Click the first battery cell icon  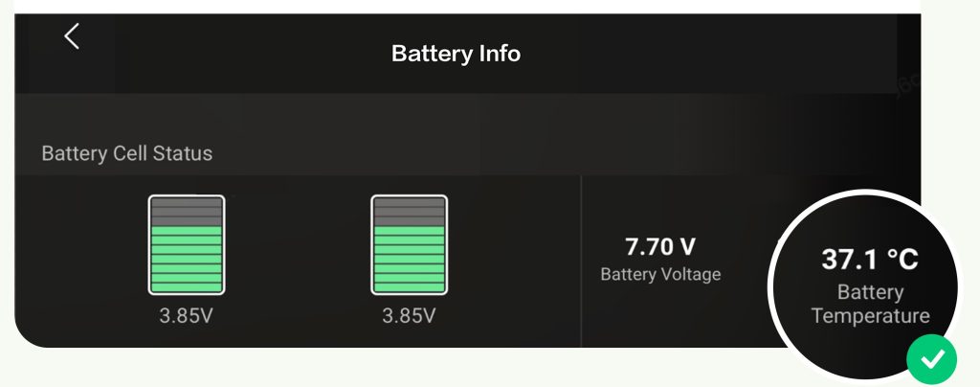pyautogui.click(x=187, y=244)
